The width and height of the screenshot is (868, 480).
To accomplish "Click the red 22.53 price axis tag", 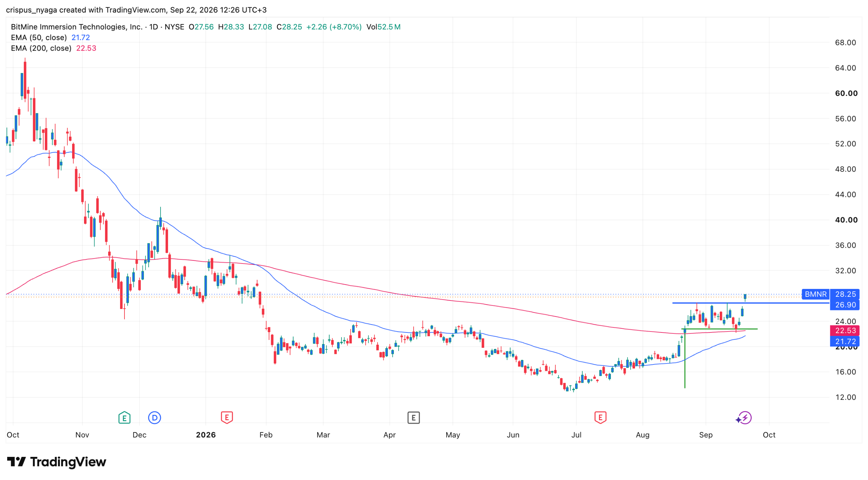I will [845, 330].
